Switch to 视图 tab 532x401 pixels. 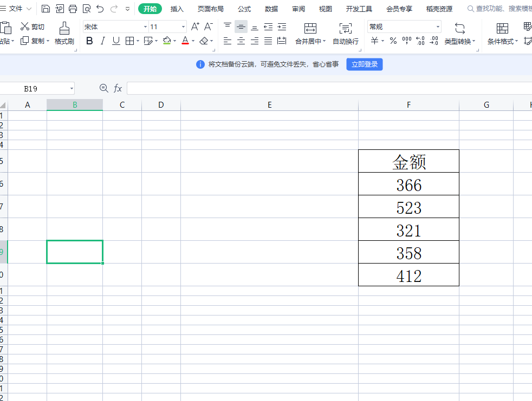point(326,9)
